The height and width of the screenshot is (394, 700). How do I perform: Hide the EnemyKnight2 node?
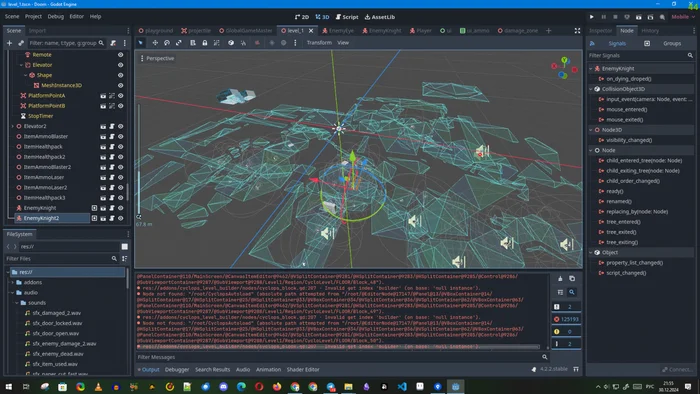pos(121,218)
